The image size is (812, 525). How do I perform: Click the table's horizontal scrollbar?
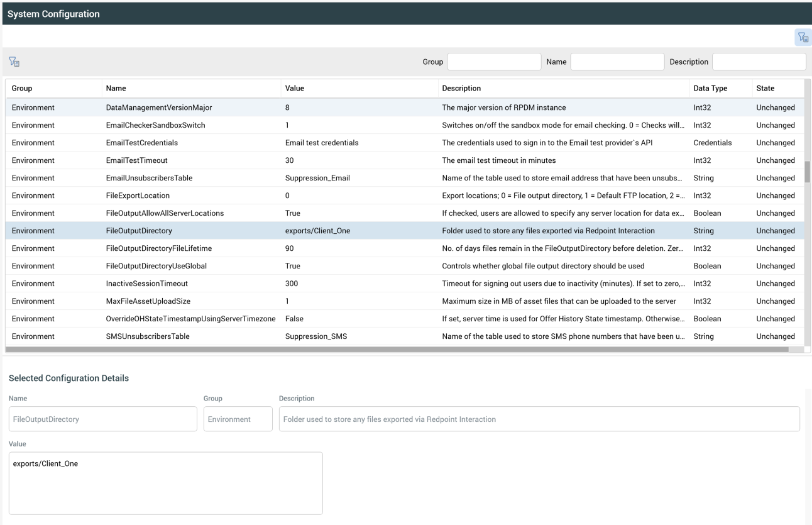397,349
